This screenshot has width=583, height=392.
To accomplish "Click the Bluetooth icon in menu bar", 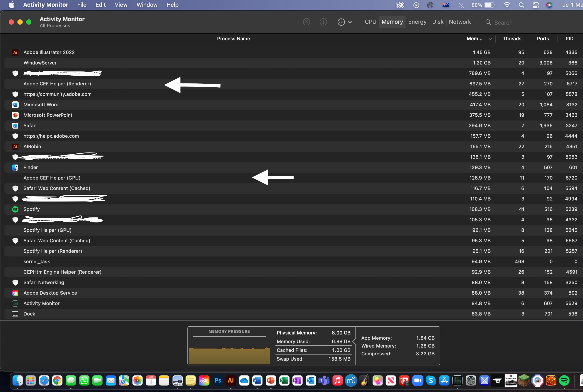I will (x=461, y=5).
